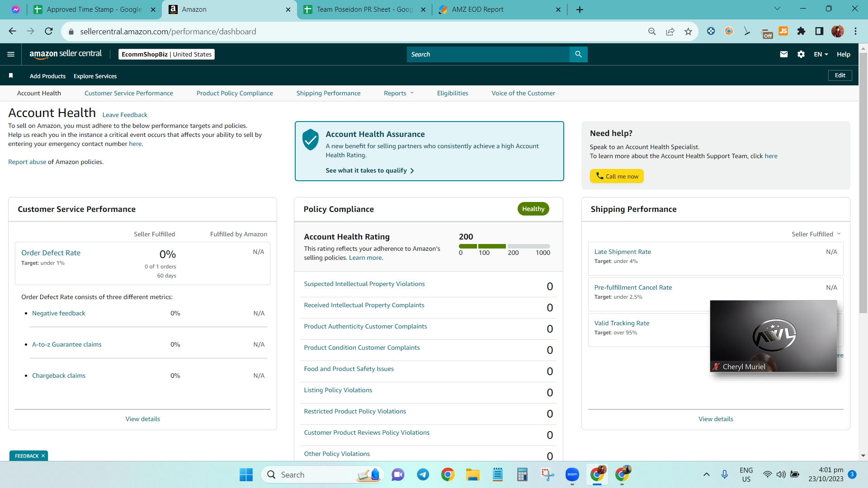
Task: Expand See what it takes to qualify
Action: [370, 170]
